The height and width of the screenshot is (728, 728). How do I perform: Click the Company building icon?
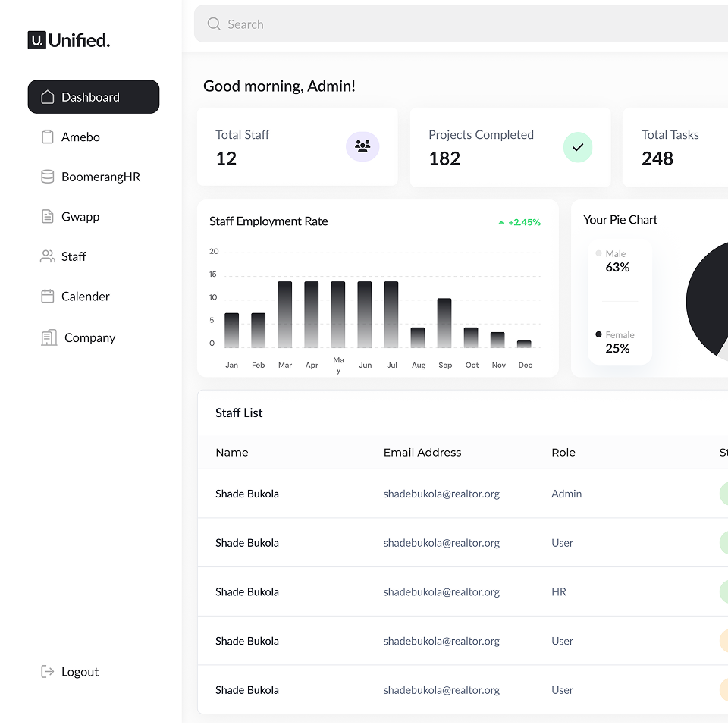tap(47, 337)
